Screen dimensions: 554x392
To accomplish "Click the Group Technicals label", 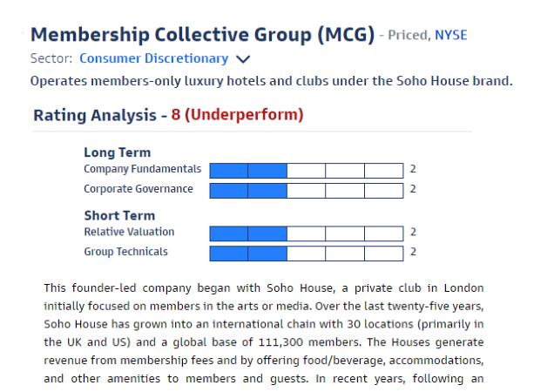I will pos(125,252).
